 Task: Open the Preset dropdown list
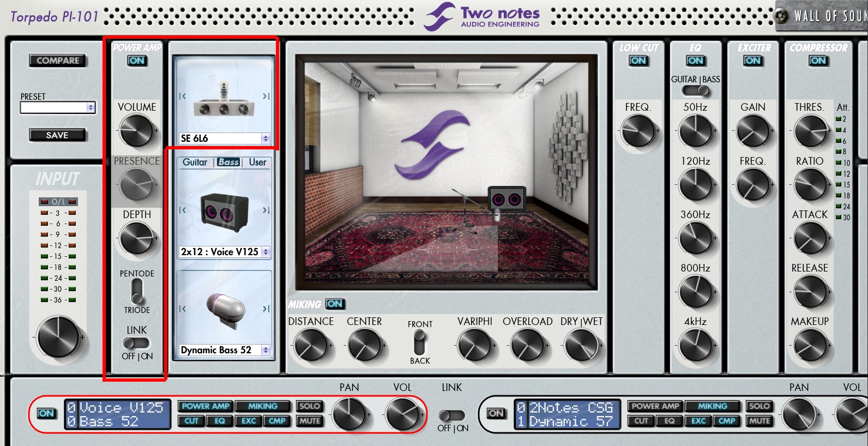pos(91,108)
